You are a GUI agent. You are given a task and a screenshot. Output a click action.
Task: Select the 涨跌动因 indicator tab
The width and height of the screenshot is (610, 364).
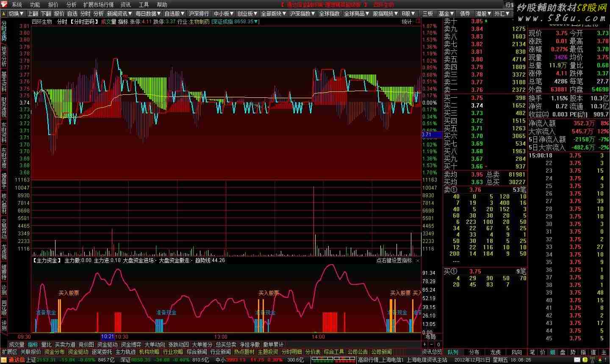pos(179,345)
